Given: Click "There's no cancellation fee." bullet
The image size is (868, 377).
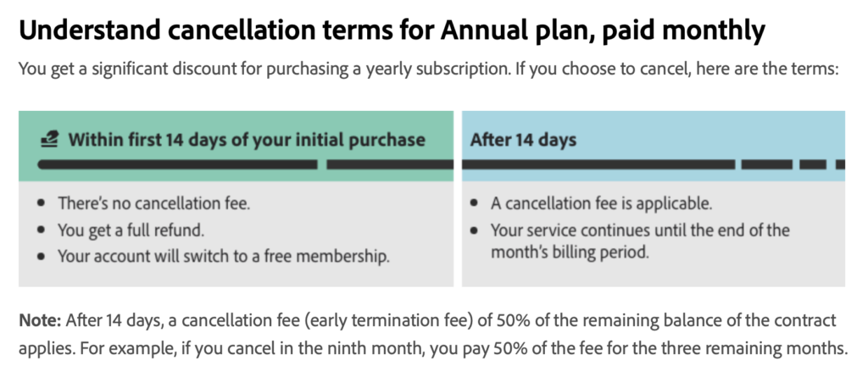Looking at the screenshot, I should coord(154,203).
